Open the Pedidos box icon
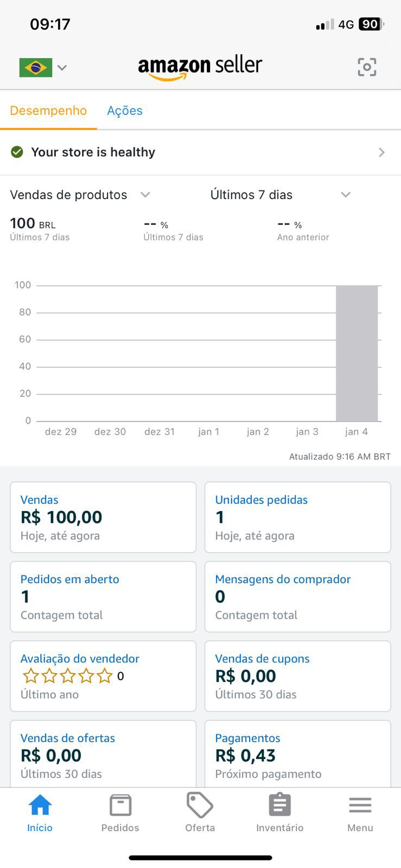The width and height of the screenshot is (401, 868). 120,805
